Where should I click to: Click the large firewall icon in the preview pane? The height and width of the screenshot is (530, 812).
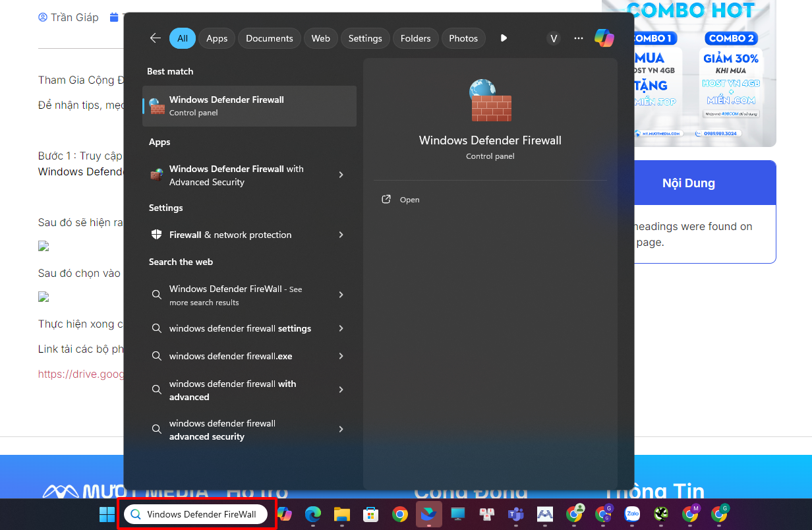[490, 100]
